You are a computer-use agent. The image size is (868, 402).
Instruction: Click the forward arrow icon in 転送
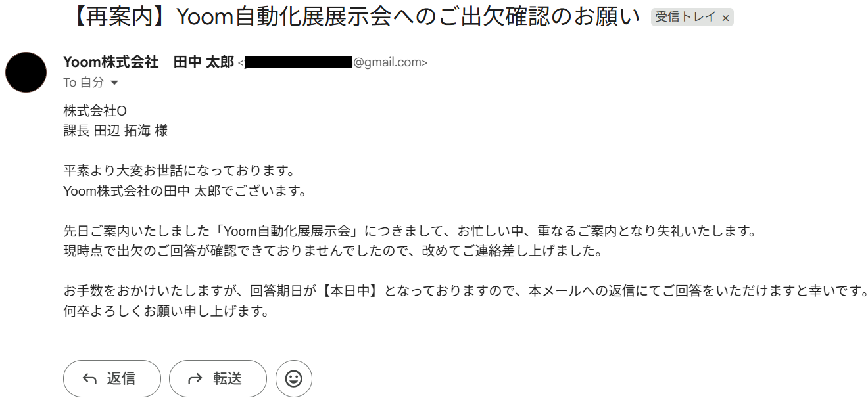coord(195,378)
